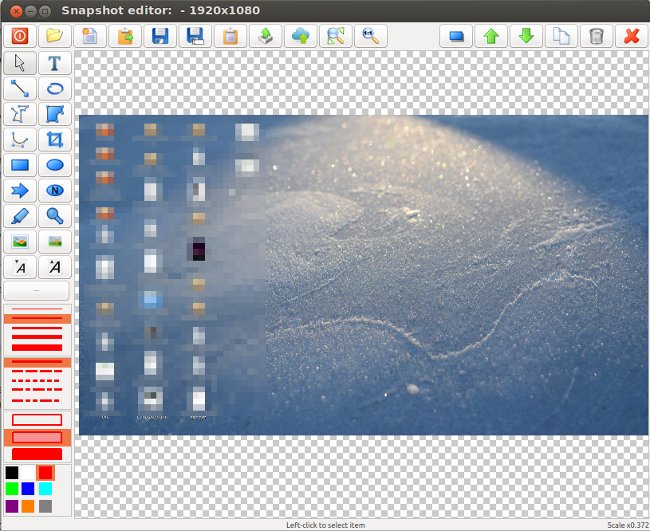Screen dimensions: 650x531
Task: Choose the fourth line width option
Action: pyautogui.click(x=37, y=337)
